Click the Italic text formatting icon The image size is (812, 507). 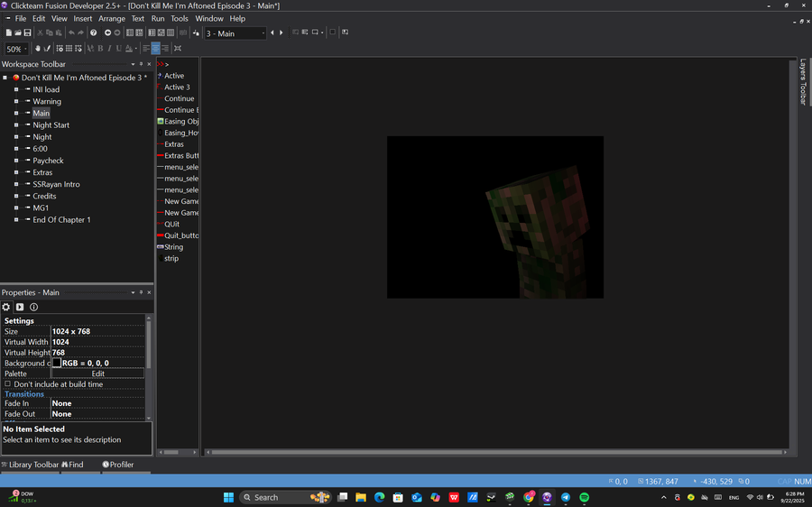coord(109,48)
